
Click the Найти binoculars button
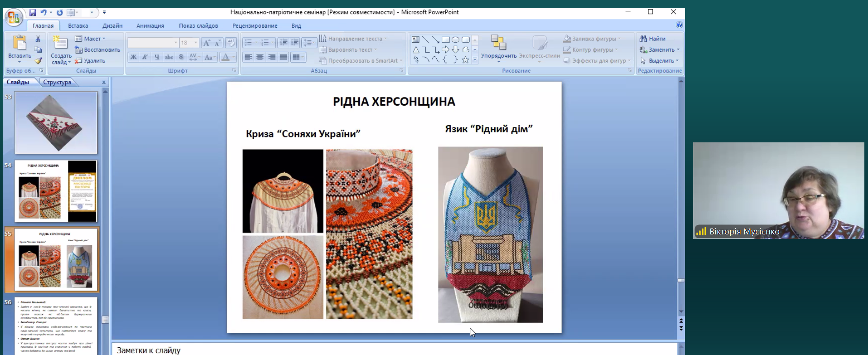[x=652, y=39]
